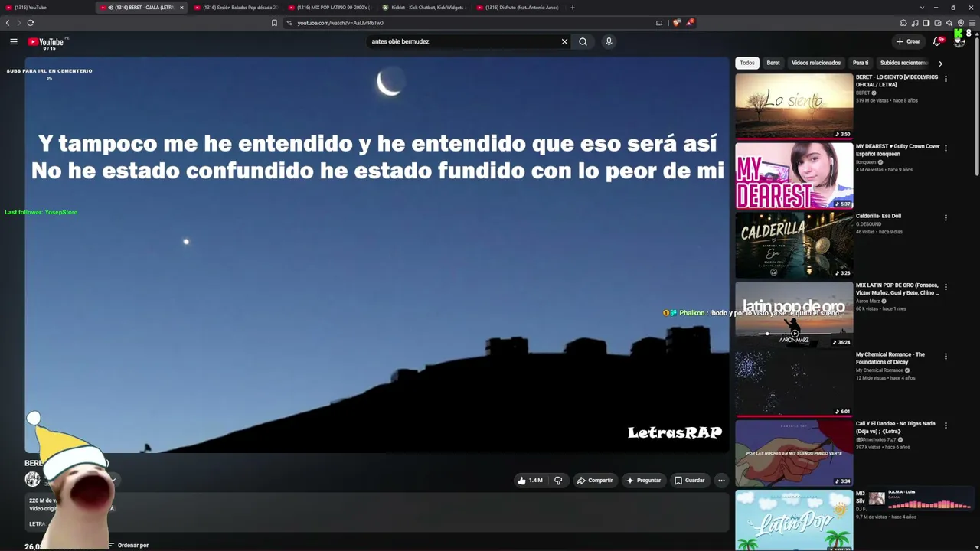Screen dimensions: 980x551
Task: Click the lyric video player
Action: point(377,255)
